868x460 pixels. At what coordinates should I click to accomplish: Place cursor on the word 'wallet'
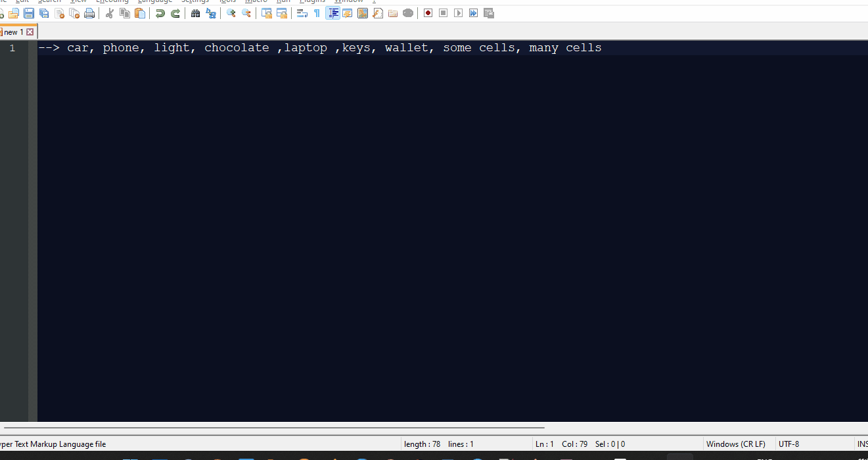(406, 48)
